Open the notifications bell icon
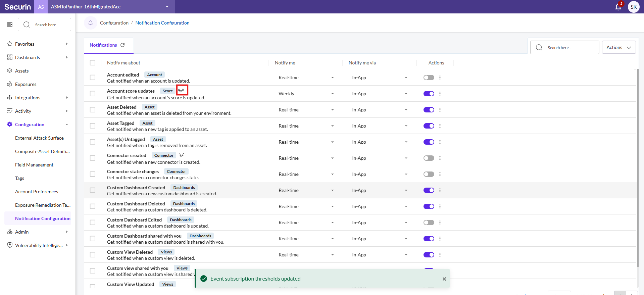 pyautogui.click(x=618, y=7)
